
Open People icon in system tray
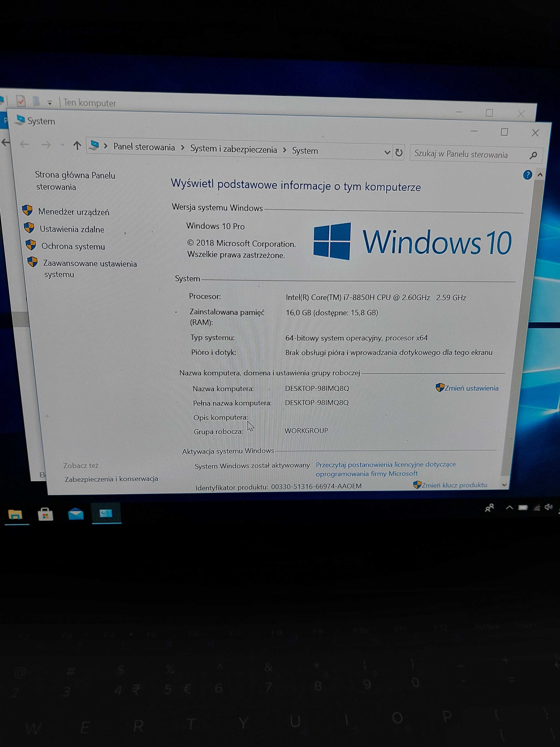[x=489, y=508]
